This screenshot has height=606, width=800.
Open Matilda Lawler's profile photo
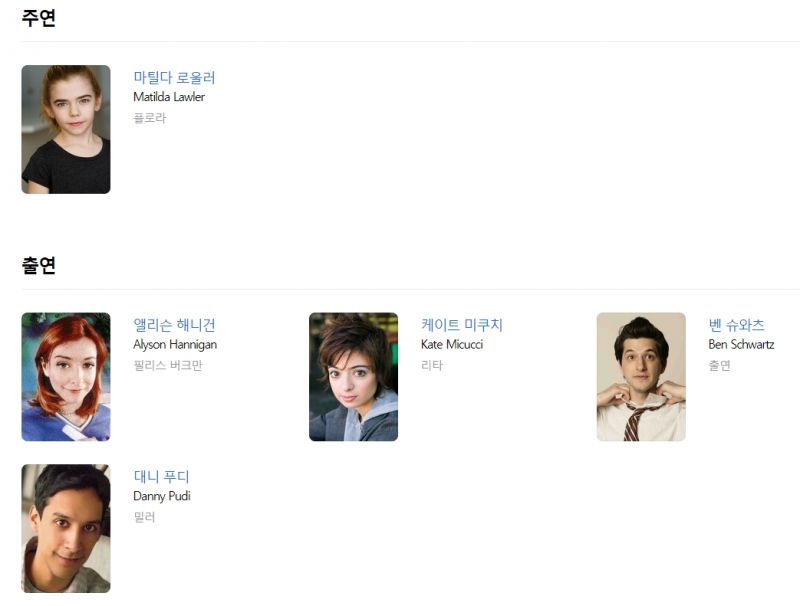coord(66,129)
